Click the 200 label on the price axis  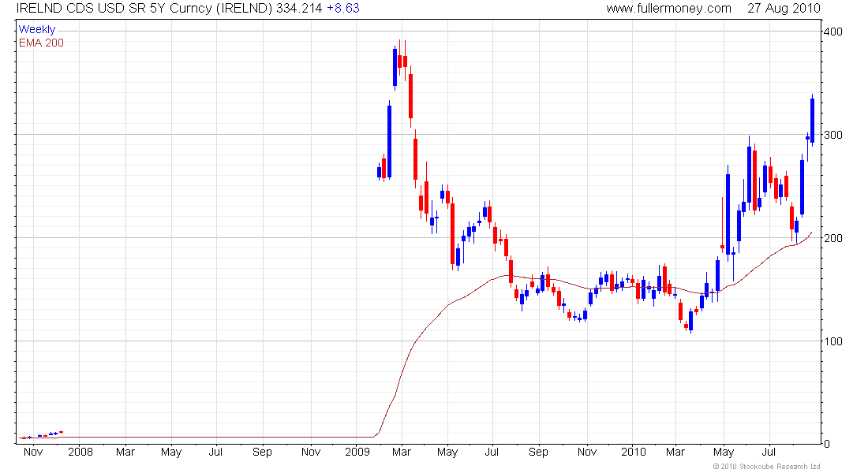point(833,238)
